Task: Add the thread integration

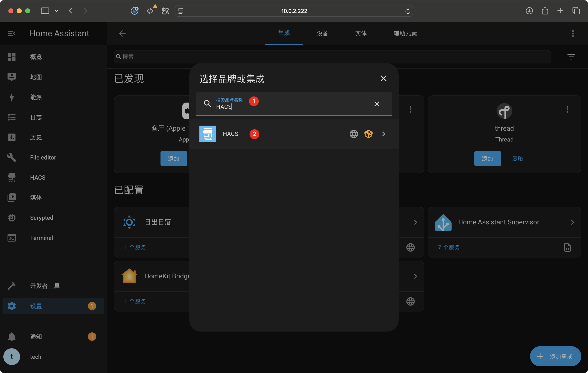Action: (x=487, y=158)
